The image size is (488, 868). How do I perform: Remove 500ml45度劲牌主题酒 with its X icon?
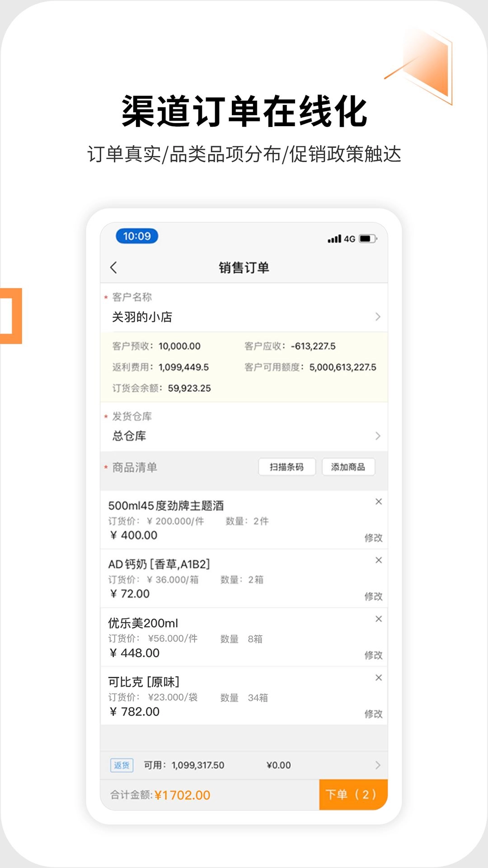379,501
